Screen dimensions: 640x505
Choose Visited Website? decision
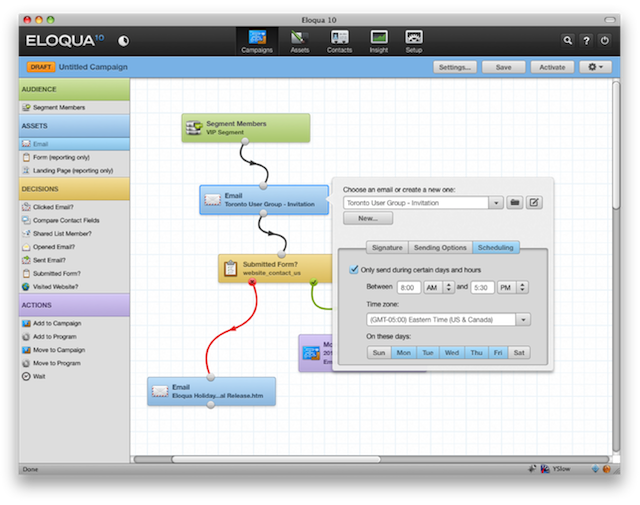(x=74, y=287)
